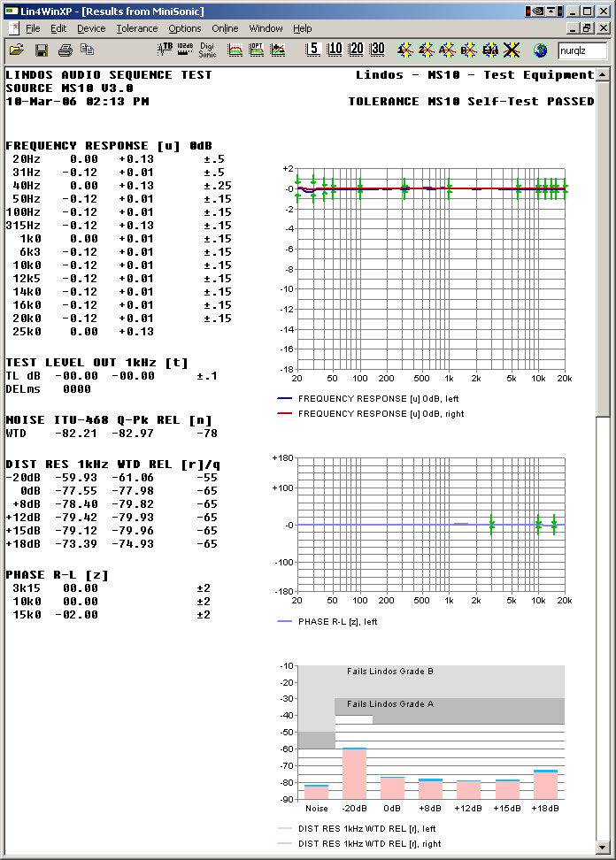
Task: Select the sequence 20 toolbar button
Action: (x=356, y=50)
